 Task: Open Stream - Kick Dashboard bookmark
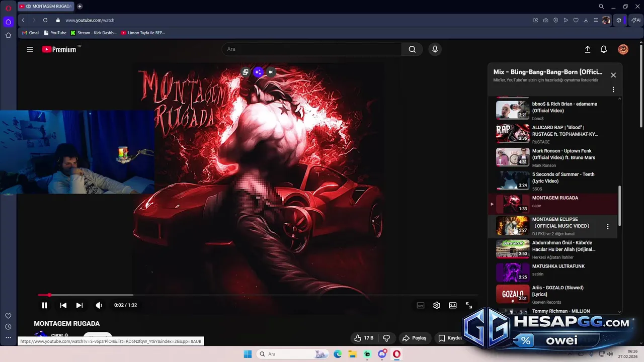(x=94, y=33)
